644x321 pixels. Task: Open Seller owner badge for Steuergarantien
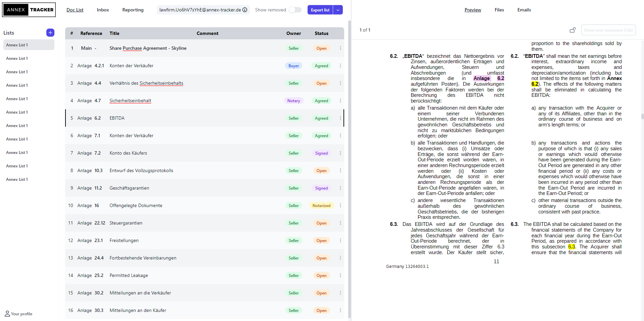293,223
